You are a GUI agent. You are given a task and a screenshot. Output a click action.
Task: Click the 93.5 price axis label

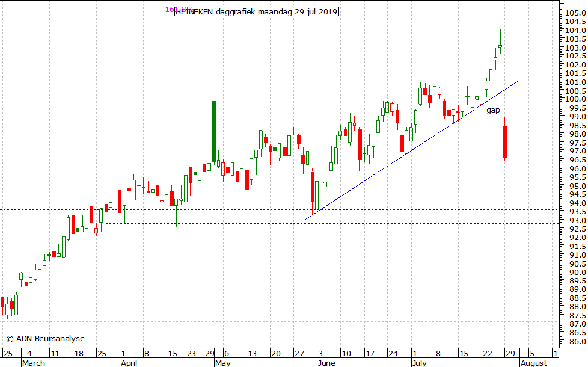(578, 211)
